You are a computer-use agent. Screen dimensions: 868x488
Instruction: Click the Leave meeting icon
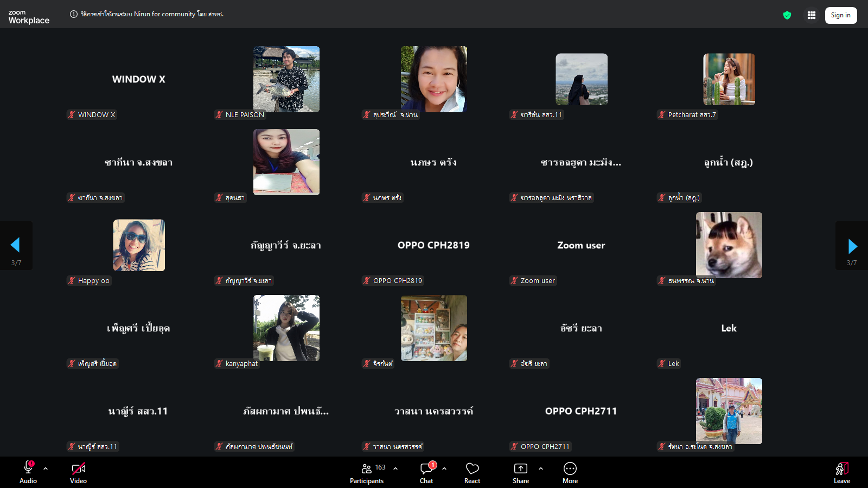click(841, 469)
